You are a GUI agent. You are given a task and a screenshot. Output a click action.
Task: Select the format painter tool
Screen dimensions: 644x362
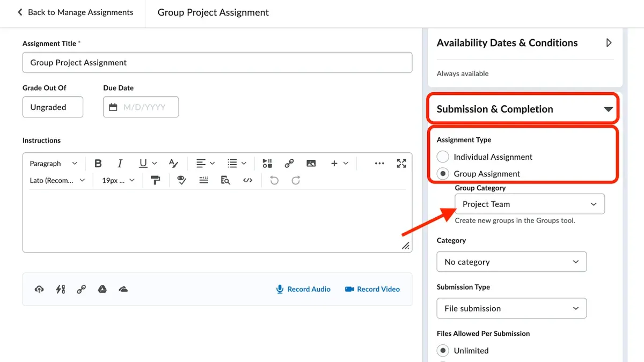(x=156, y=181)
